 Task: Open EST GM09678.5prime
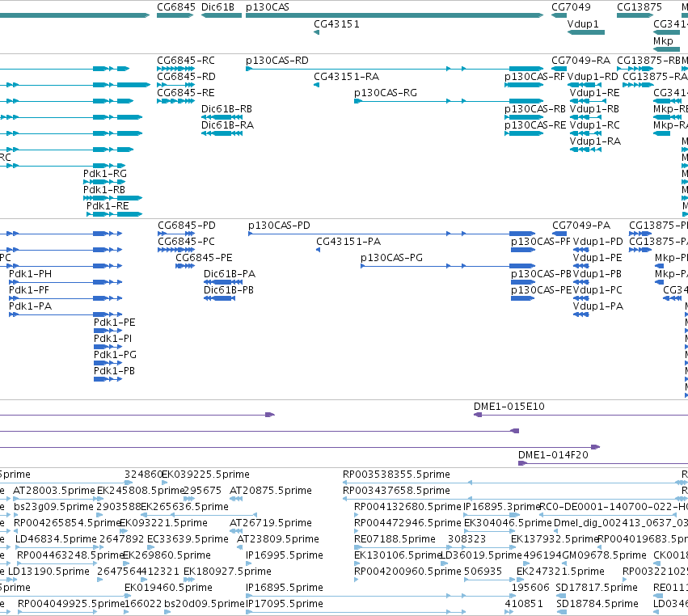tap(604, 555)
